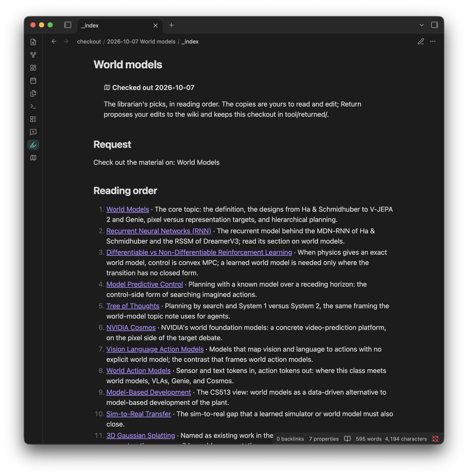The height and width of the screenshot is (476, 468).
Task: Toggle reading view book icon in status bar
Action: (347, 439)
